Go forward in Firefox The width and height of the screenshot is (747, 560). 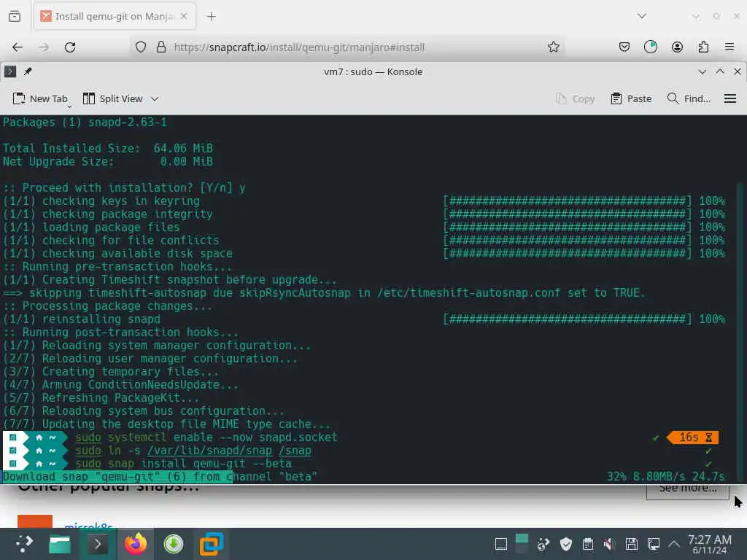click(44, 47)
